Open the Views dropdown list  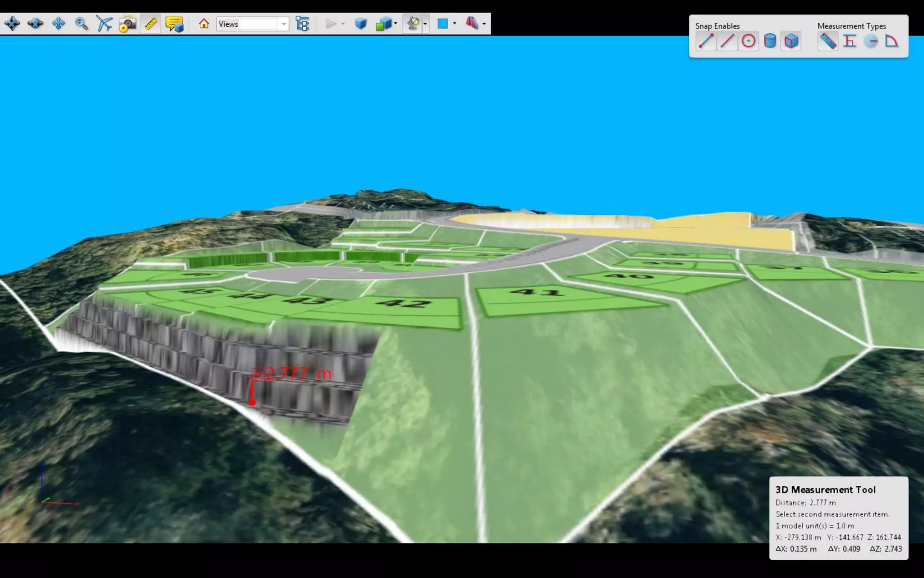pos(283,24)
